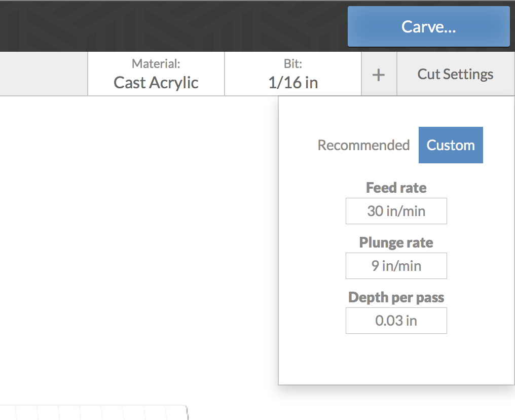
Task: Edit the Depth per pass field
Action: tap(396, 321)
